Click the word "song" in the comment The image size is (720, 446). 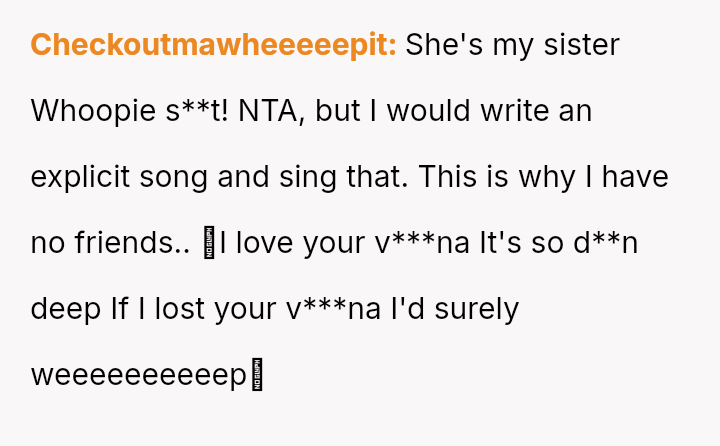199,177
